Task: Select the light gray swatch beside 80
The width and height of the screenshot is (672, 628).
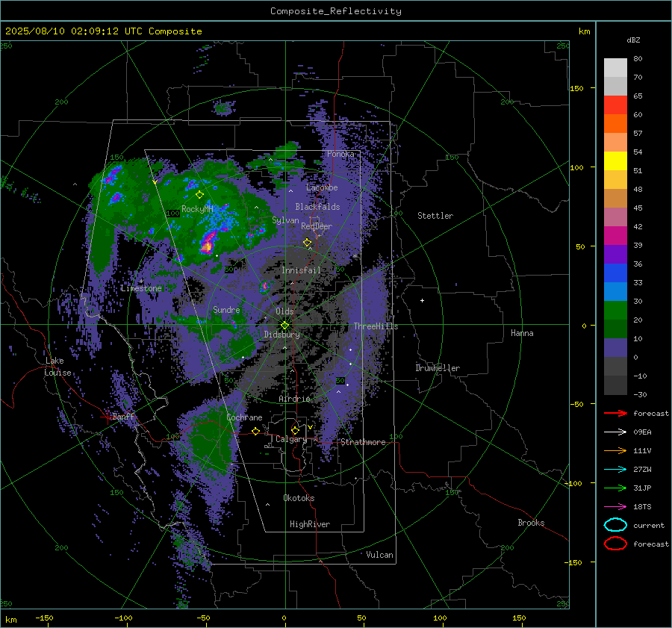Action: point(615,68)
